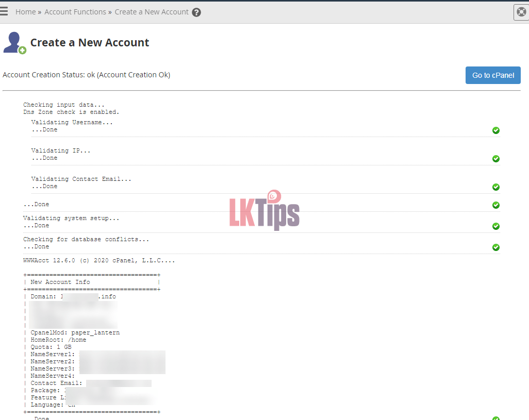Viewport: 529px width, 420px height.
Task: Click green checkmark for Validating system setup
Action: click(x=496, y=226)
